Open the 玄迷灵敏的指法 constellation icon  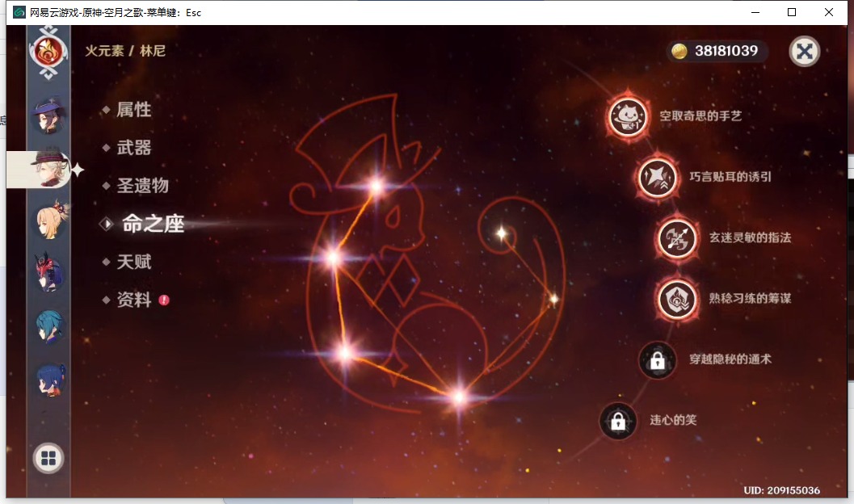point(677,237)
